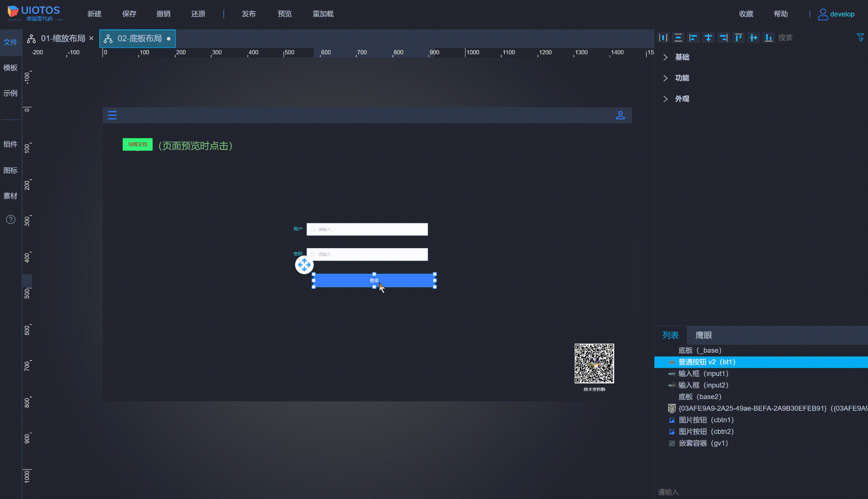The width and height of the screenshot is (868, 499).
Task: Switch to the 01-缩放布局 tab
Action: 60,38
